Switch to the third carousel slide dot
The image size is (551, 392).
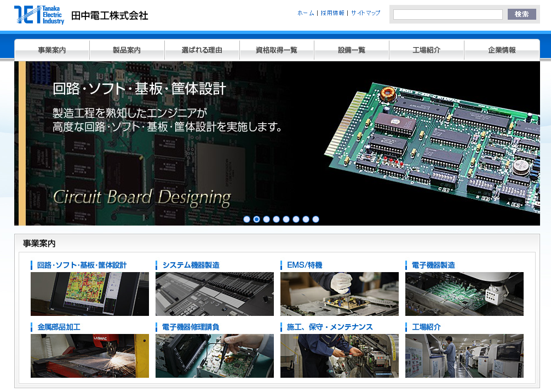(x=267, y=219)
